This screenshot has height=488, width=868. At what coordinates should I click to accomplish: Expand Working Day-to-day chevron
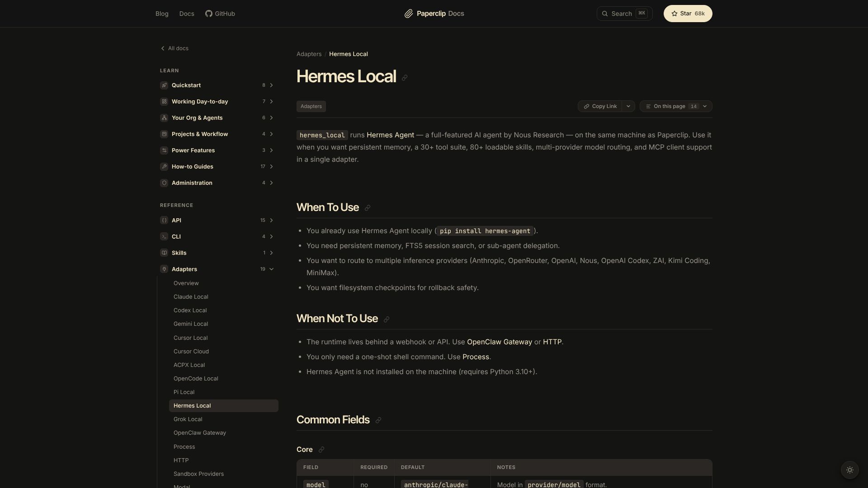[x=271, y=102]
